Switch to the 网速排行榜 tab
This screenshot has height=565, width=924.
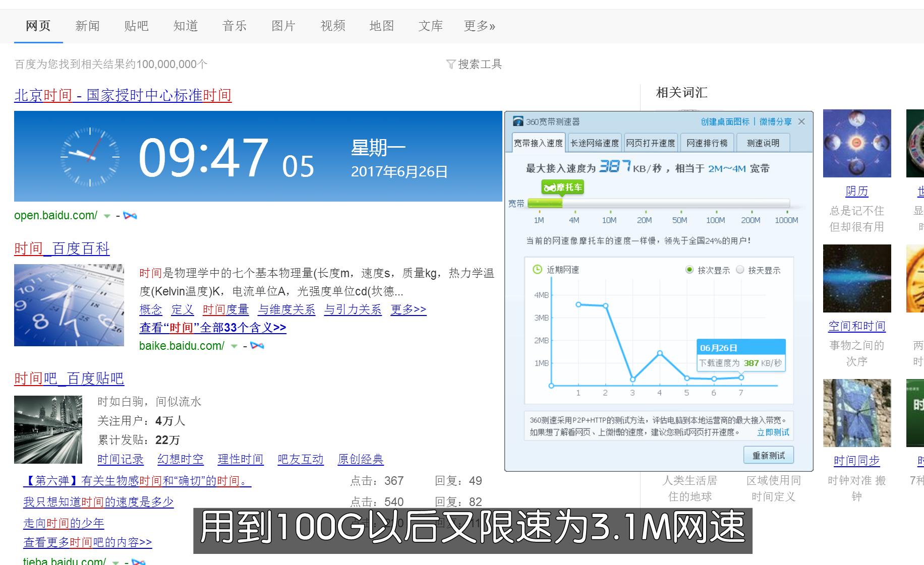coord(707,143)
